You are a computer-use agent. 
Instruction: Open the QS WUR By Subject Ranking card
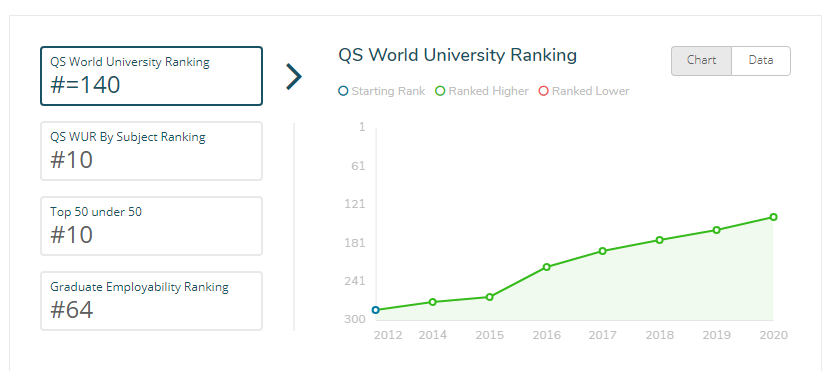click(151, 151)
